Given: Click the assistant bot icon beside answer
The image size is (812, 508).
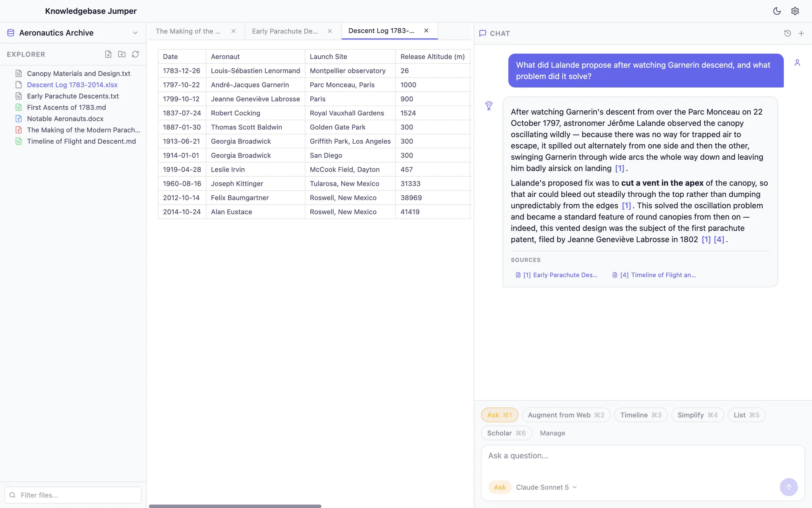Looking at the screenshot, I should [x=489, y=106].
